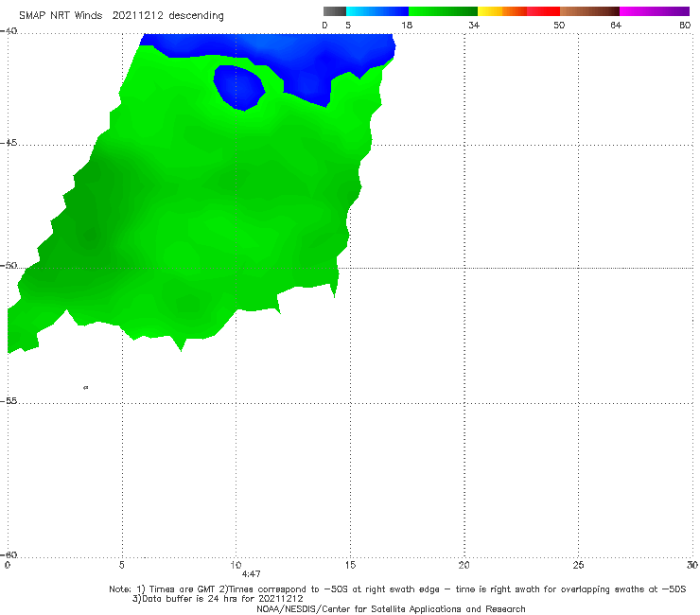Click the blue segment of the colorbar
Screen dimensions: 700x615
[377, 11]
